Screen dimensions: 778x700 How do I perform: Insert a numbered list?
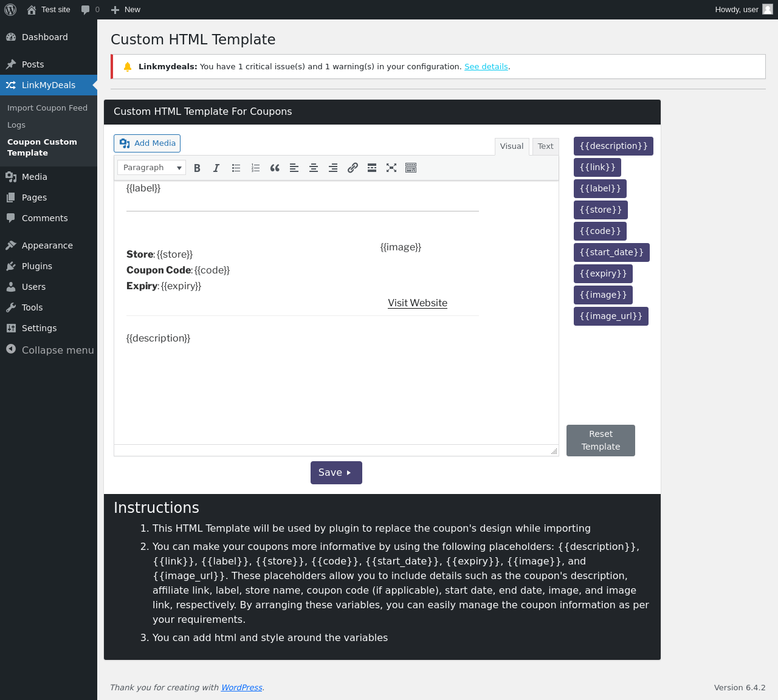[255, 168]
